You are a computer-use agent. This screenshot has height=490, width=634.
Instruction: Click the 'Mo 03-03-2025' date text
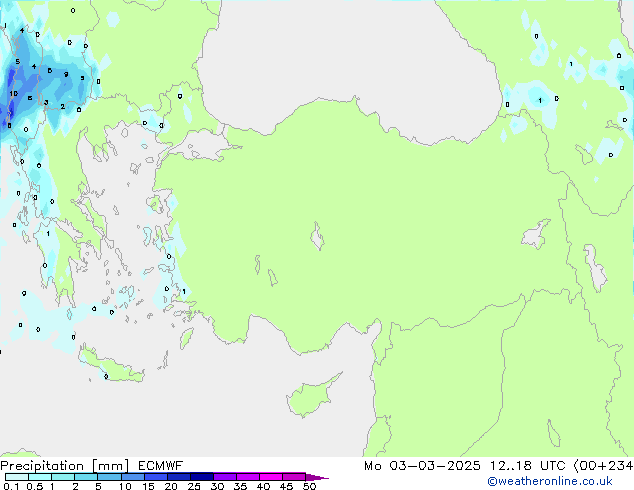[x=422, y=466]
